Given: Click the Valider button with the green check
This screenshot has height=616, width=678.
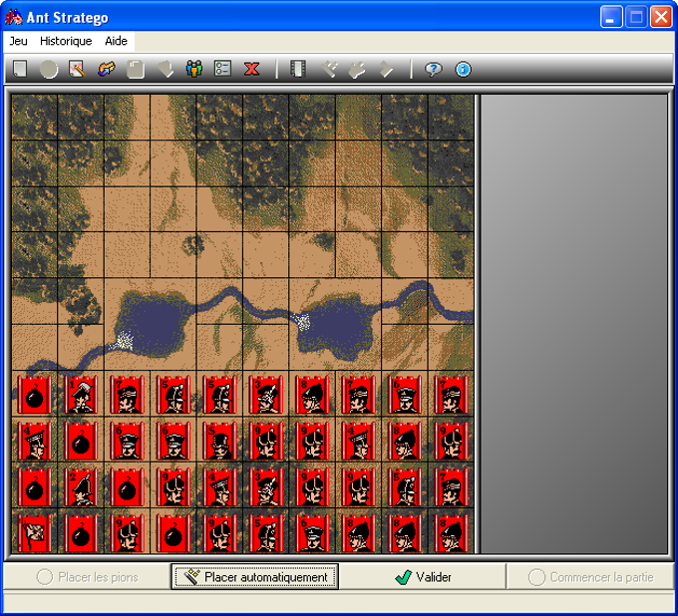Looking at the screenshot, I should pos(423,577).
